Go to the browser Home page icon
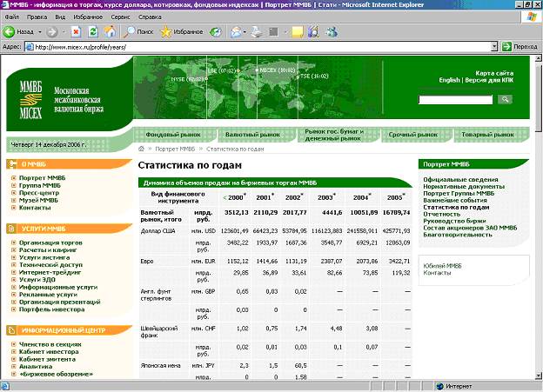This screenshot has height=392, width=543. 109,31
